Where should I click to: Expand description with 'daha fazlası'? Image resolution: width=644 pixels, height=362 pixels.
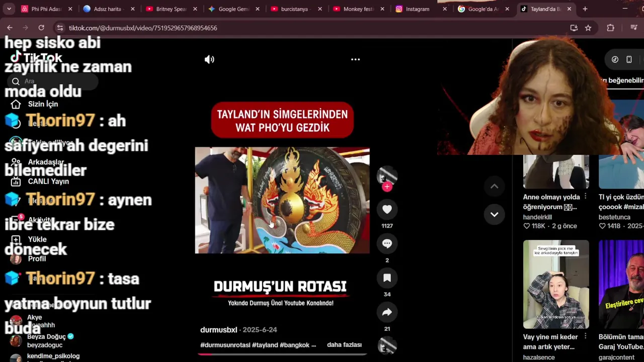344,345
